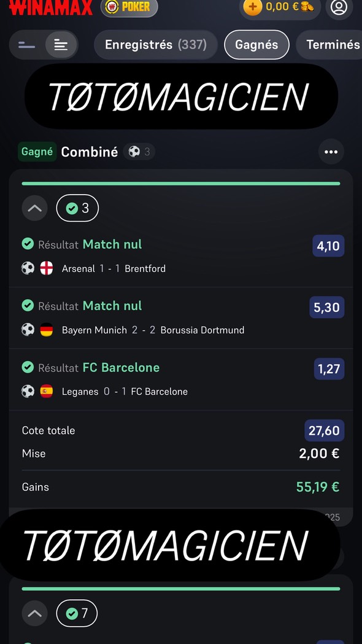Click the Germany flag beside Bayern Munich
Image resolution: width=362 pixels, height=644 pixels.
(47, 330)
